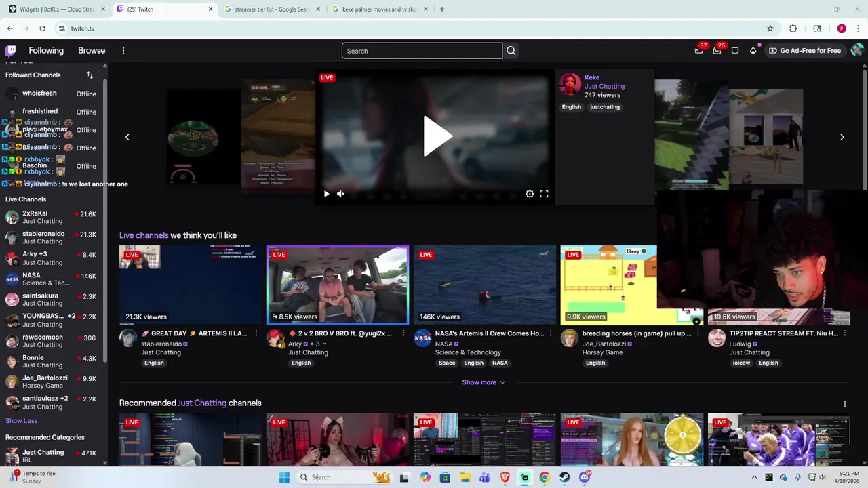Open whoisfresh offline followed channel
868x488 pixels.
point(52,94)
